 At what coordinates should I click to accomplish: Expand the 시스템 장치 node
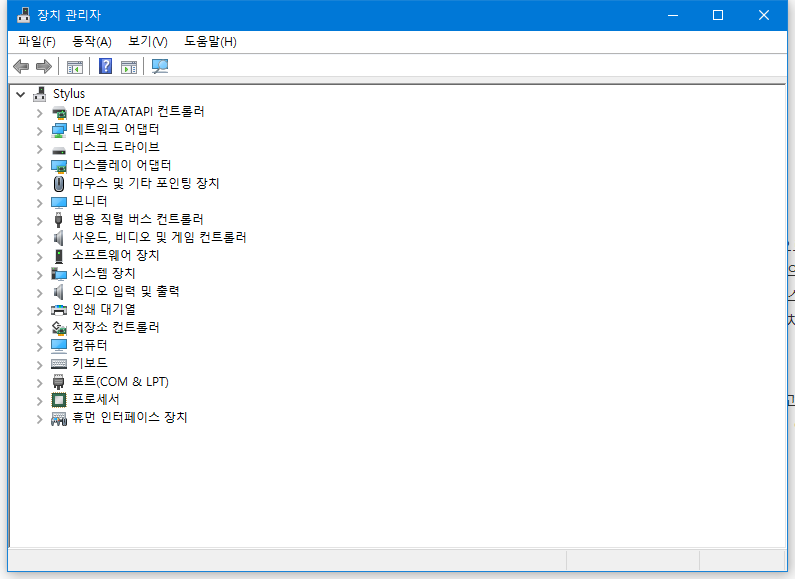(40, 275)
